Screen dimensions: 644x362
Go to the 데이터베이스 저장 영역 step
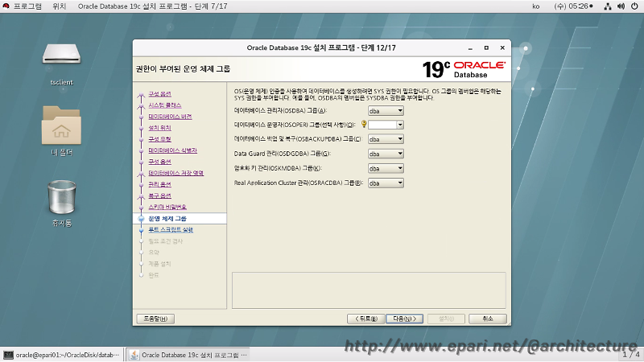tap(175, 173)
